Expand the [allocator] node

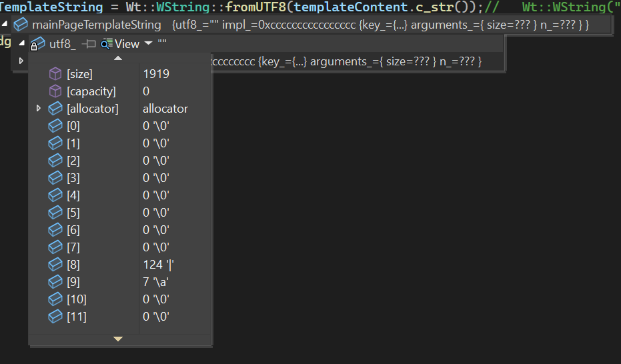(x=38, y=108)
